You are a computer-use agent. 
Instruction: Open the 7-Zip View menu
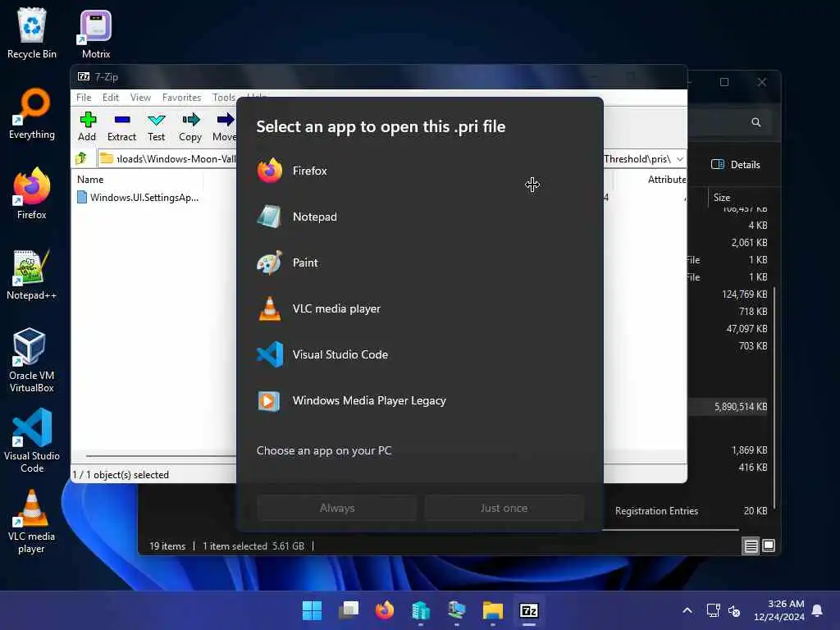point(140,98)
